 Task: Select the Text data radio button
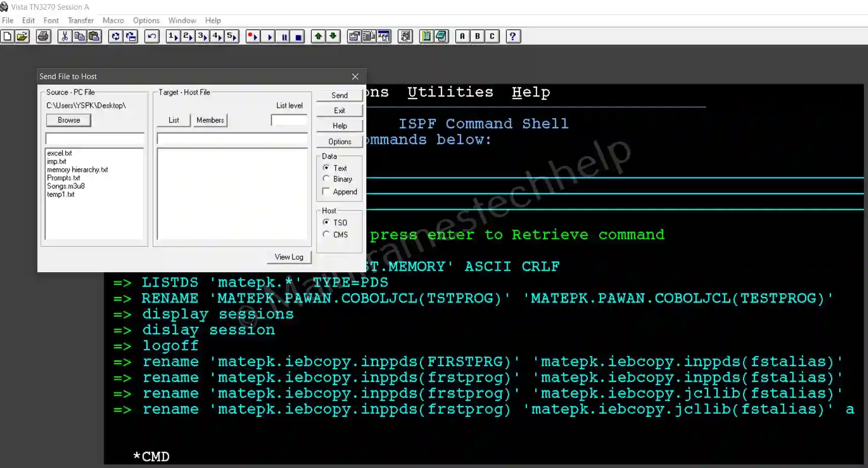326,168
